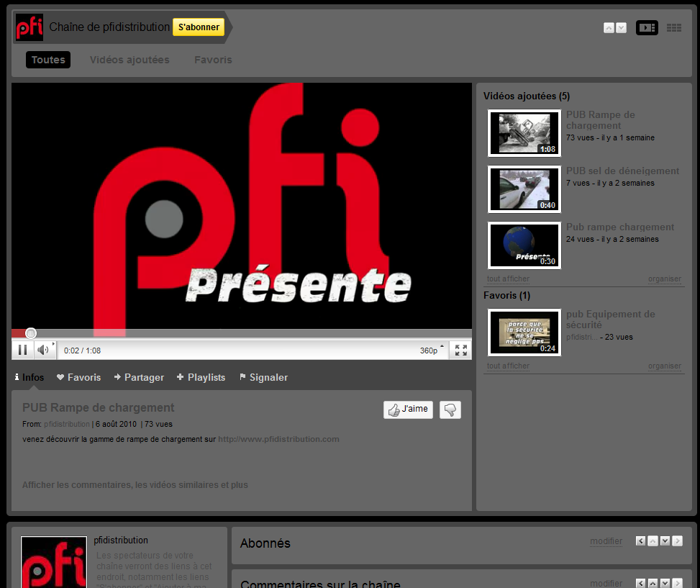
Task: Click the pfidistribution profile name
Action: point(121,540)
